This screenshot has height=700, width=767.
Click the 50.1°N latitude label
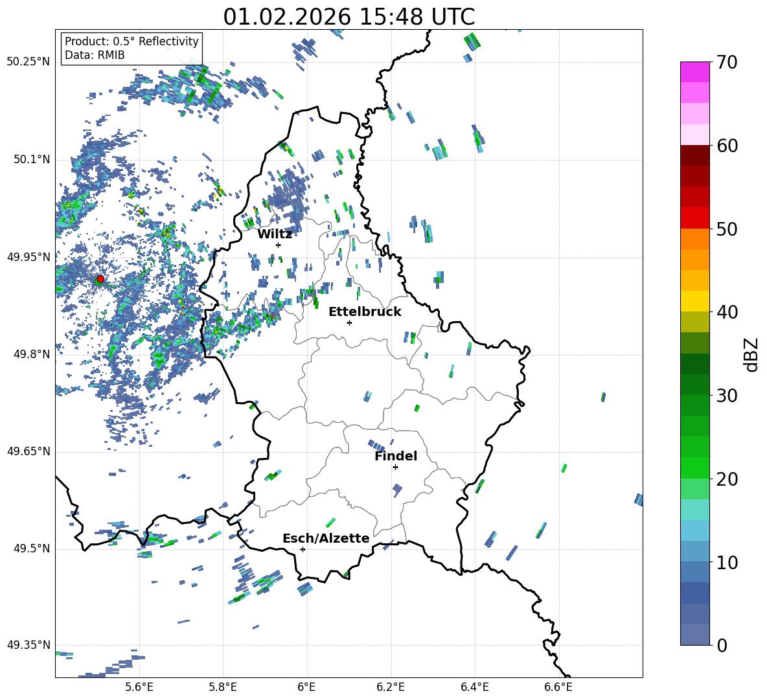[32, 160]
